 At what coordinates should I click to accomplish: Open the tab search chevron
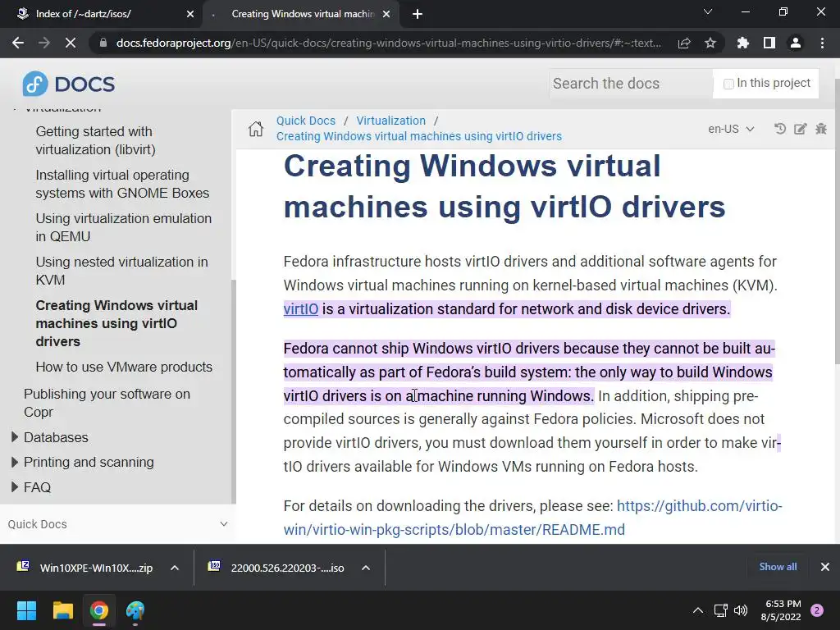[x=708, y=11]
